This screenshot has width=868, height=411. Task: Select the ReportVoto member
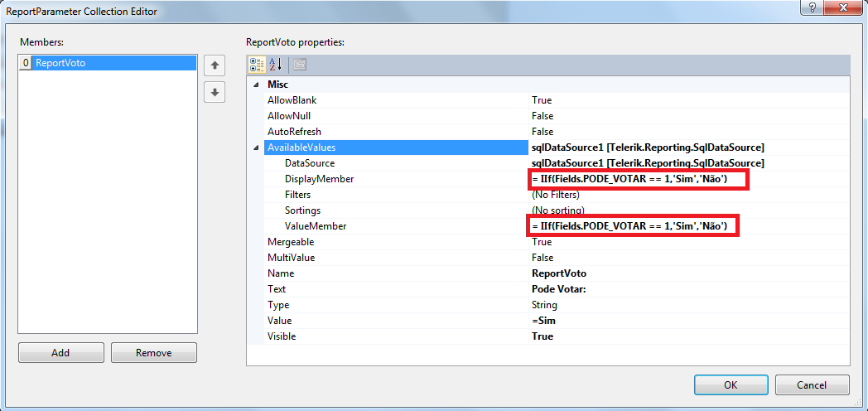[x=108, y=63]
